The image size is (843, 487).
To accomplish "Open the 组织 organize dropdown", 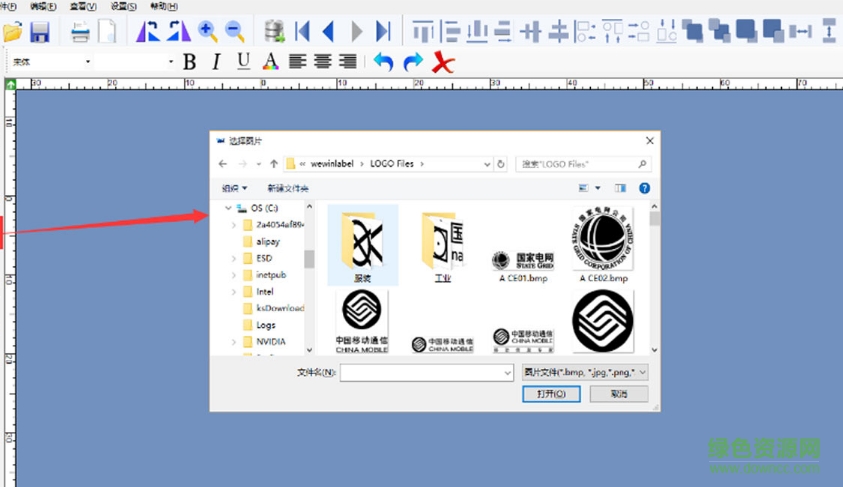I will [x=234, y=188].
